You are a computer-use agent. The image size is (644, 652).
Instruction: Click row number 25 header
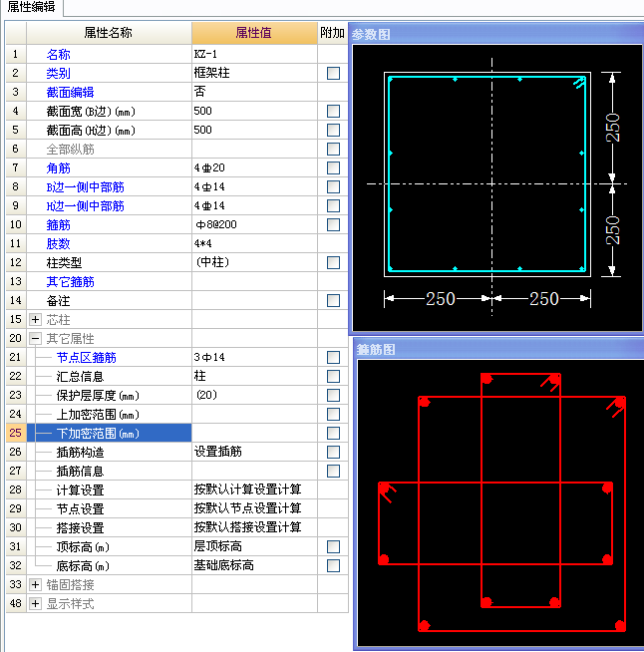16,433
